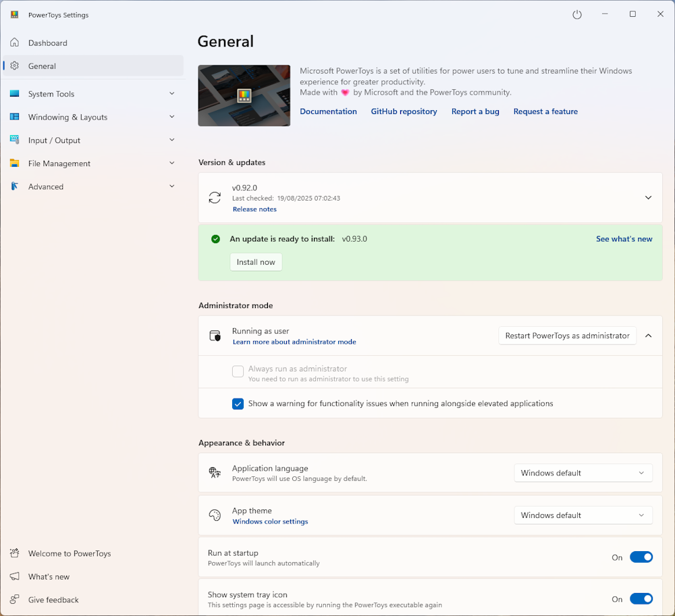Click the What's new megaphone icon
This screenshot has width=675, height=616.
15,576
